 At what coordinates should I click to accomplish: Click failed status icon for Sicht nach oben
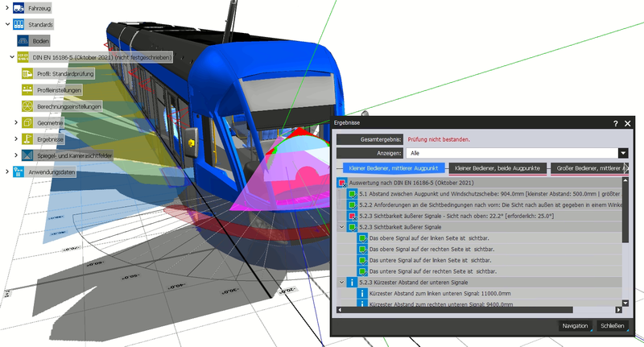pyautogui.click(x=353, y=216)
